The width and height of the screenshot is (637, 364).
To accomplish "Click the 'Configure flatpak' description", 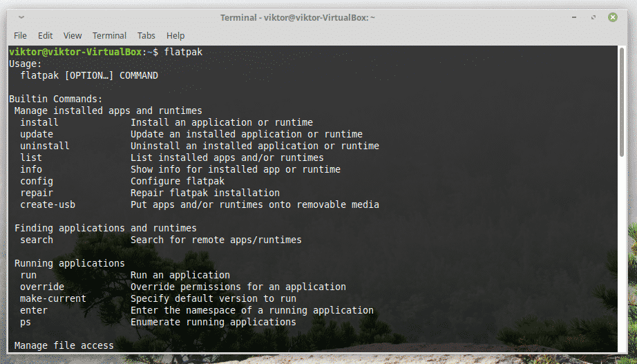I will [178, 181].
